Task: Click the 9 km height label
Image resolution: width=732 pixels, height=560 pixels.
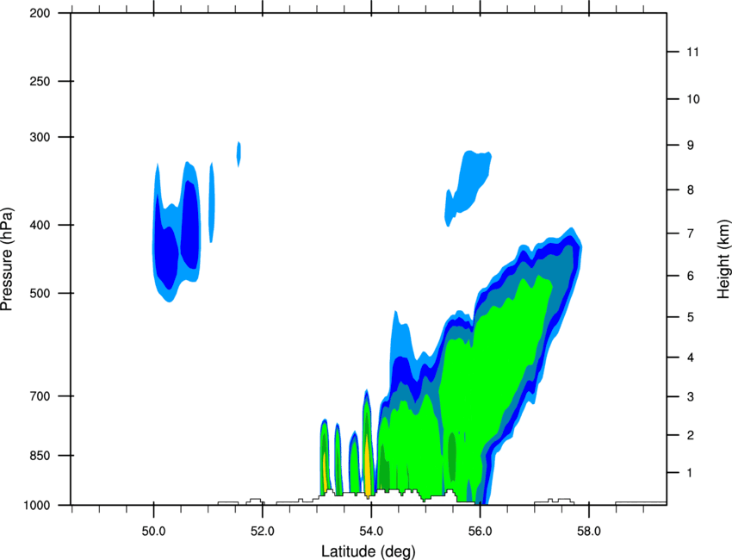Action: point(691,146)
